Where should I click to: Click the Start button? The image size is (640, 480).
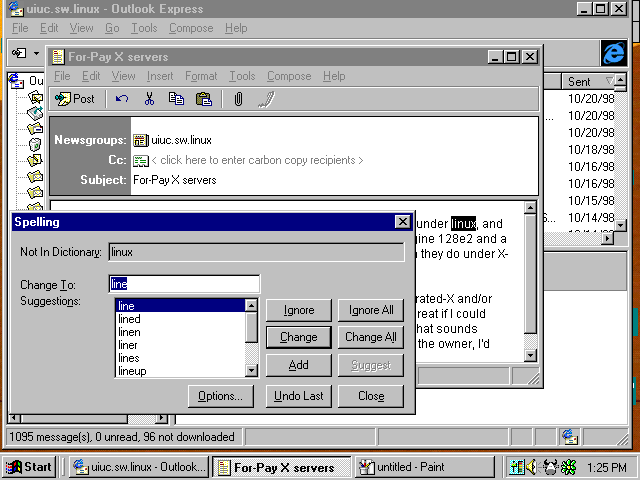pos(29,467)
